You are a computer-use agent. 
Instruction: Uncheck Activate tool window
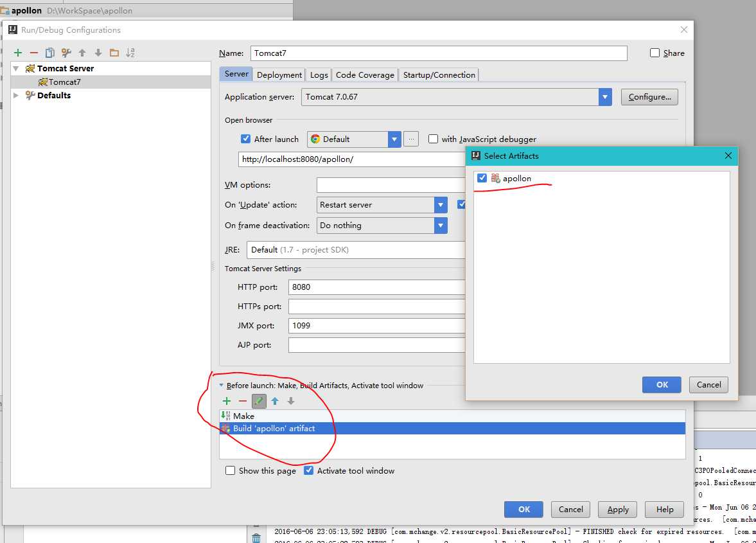(308, 470)
